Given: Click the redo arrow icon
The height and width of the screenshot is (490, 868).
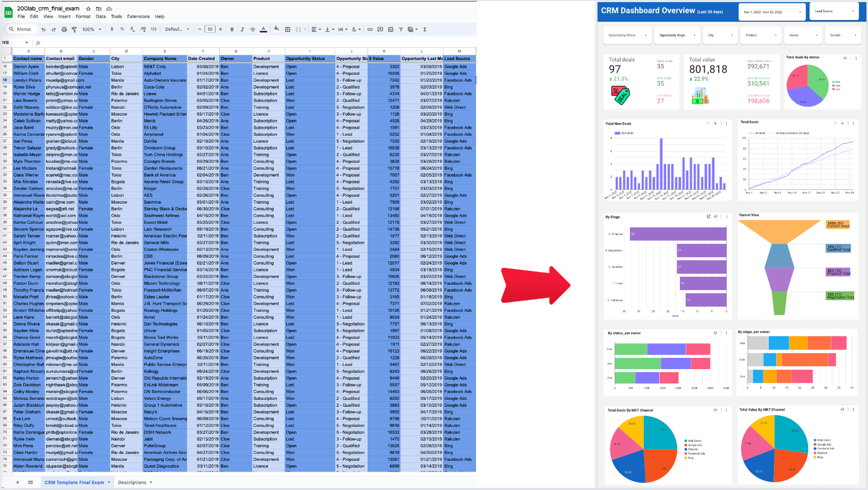Looking at the screenshot, I should pos(54,29).
